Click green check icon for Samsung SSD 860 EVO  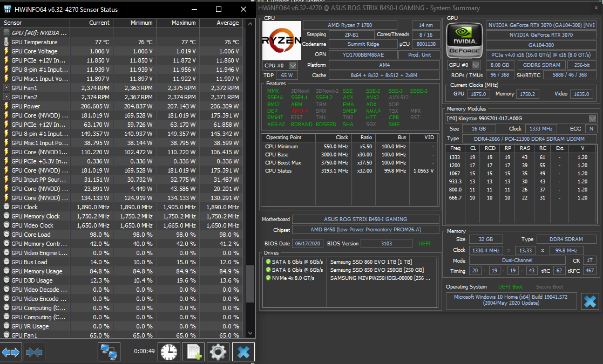pos(268,262)
